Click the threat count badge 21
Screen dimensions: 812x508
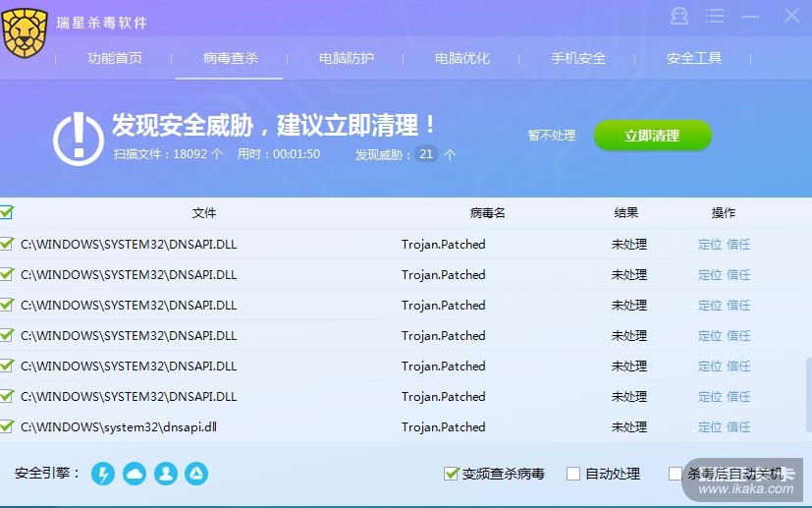coord(426,154)
